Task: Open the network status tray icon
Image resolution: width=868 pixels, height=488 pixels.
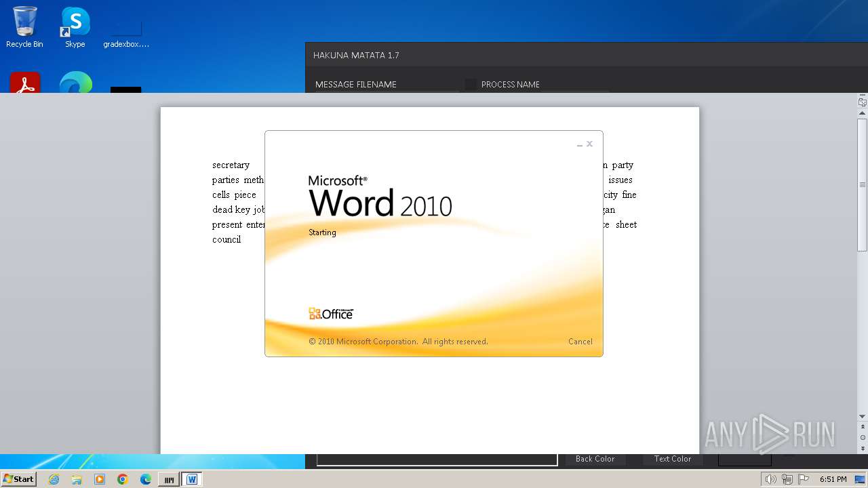Action: 787,479
